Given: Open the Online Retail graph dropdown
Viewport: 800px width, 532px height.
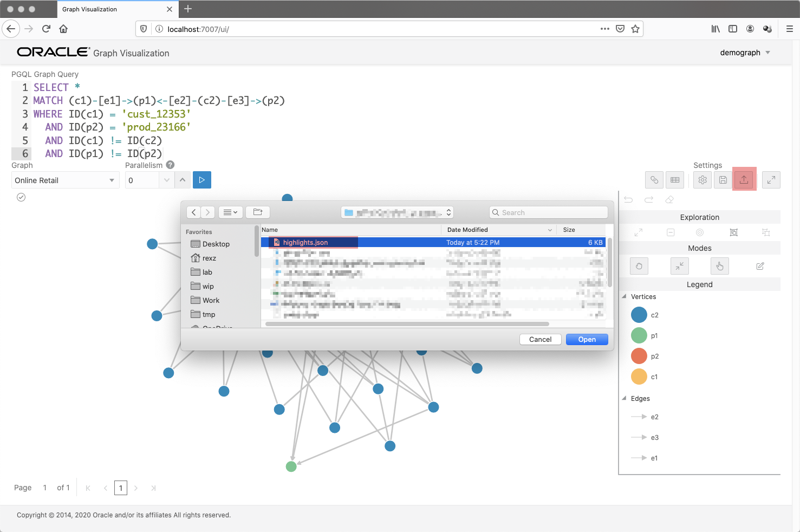Looking at the screenshot, I should [x=65, y=180].
